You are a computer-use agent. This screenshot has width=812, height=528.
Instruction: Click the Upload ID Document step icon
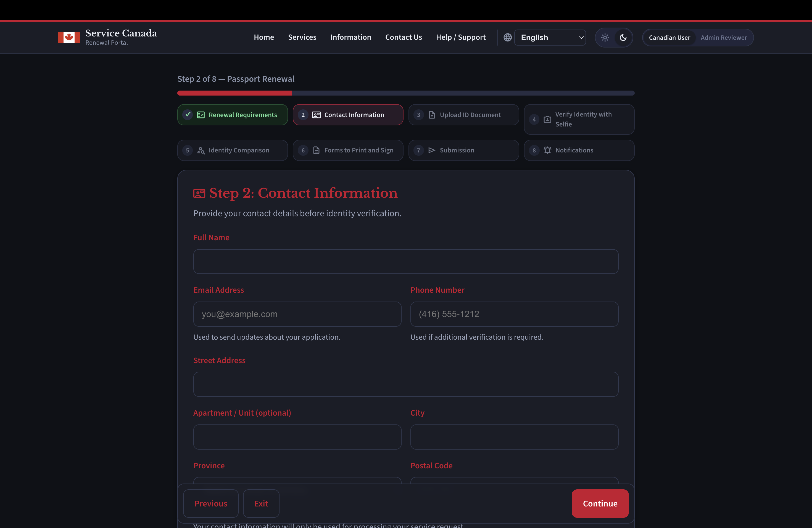[x=432, y=115]
